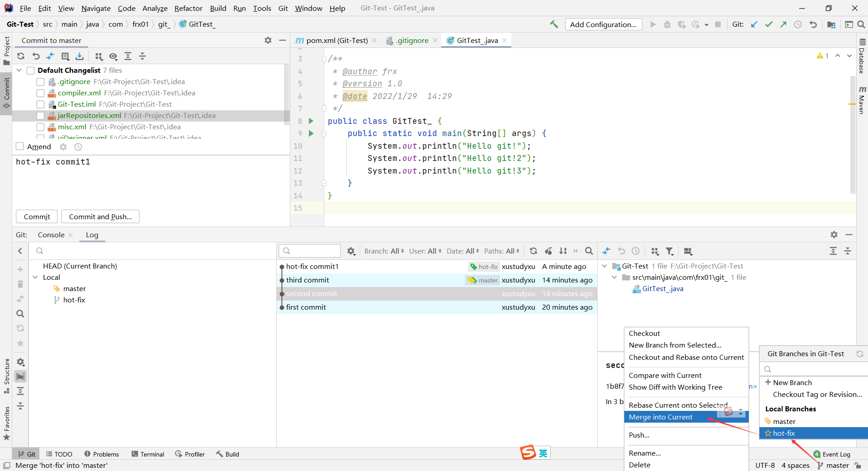Open the Navigate menu
The width and height of the screenshot is (868, 471).
tap(96, 8)
